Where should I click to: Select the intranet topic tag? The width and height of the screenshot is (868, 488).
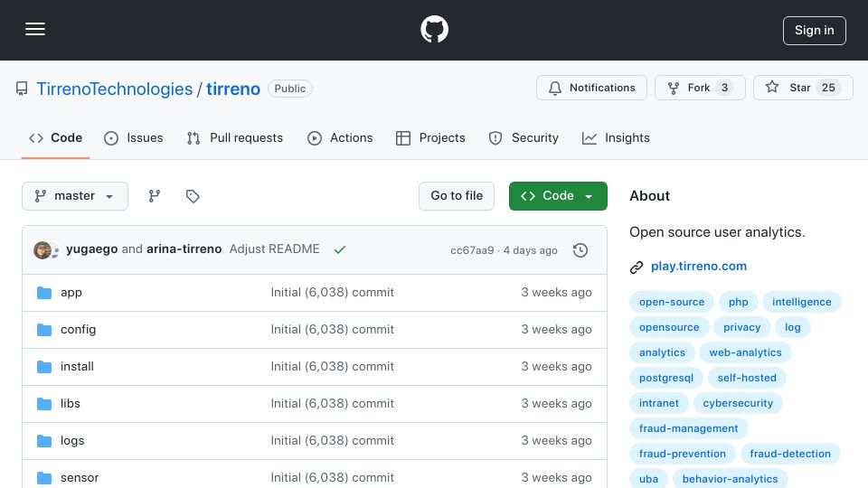[x=659, y=404]
